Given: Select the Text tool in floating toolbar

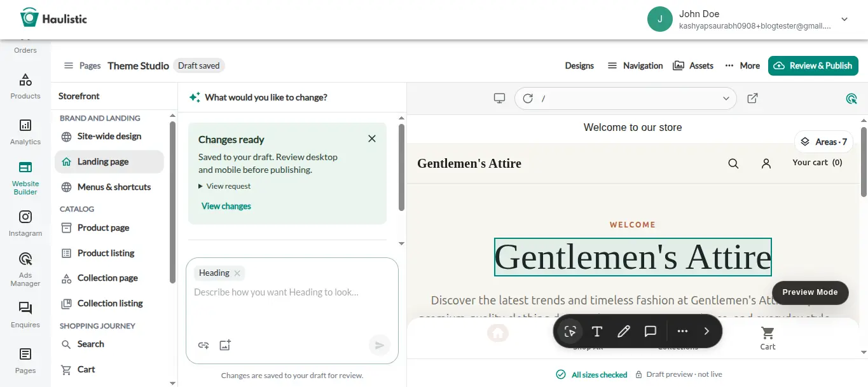Looking at the screenshot, I should [597, 331].
